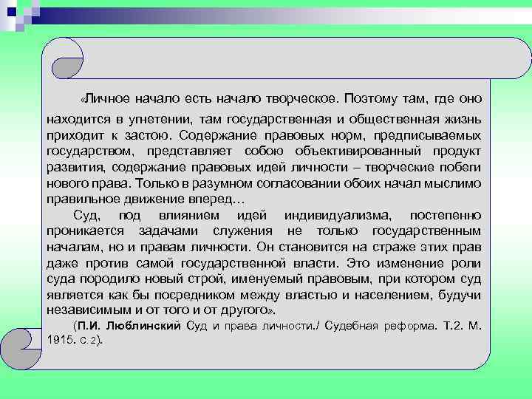Image resolution: width=532 pixels, height=399 pixels.
Task: Click the words 'творческие побеги'
Action: coord(423,167)
